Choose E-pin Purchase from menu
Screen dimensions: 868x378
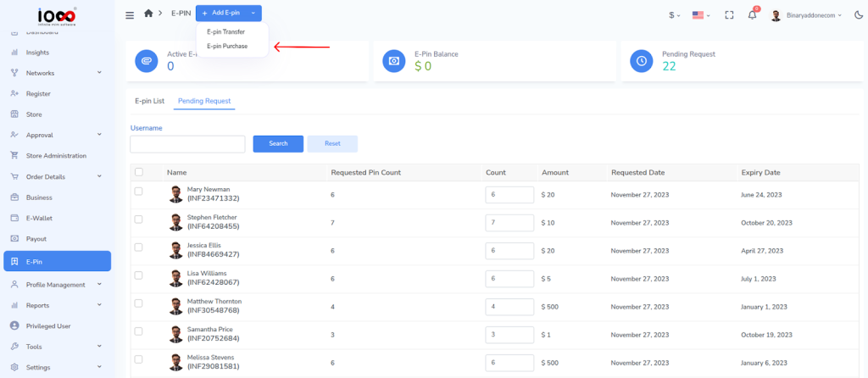[x=227, y=46]
